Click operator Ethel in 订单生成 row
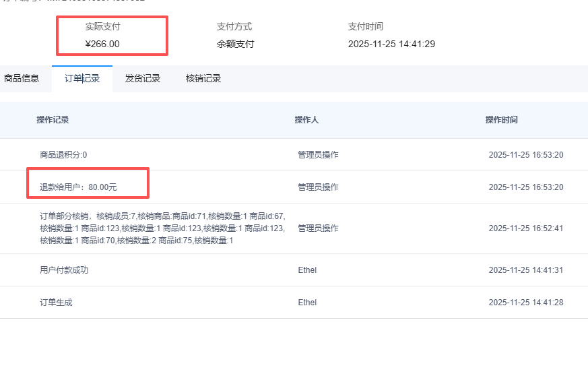588x374 pixels. [x=307, y=303]
